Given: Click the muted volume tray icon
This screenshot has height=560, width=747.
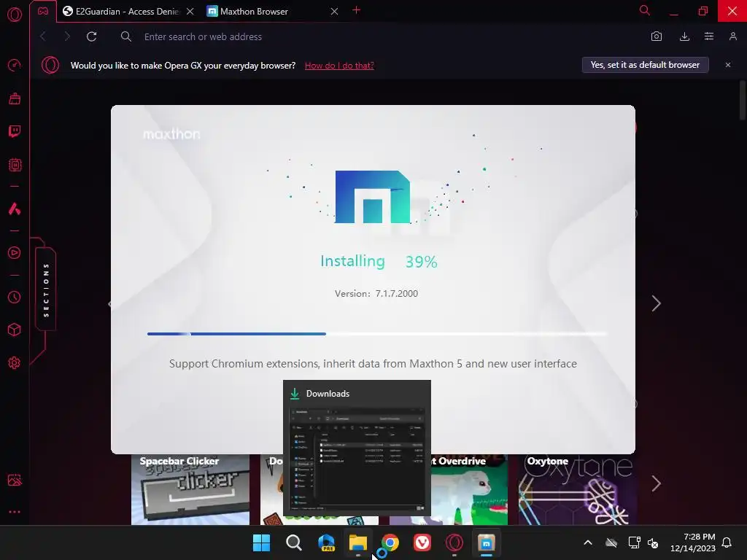Looking at the screenshot, I should (x=653, y=542).
